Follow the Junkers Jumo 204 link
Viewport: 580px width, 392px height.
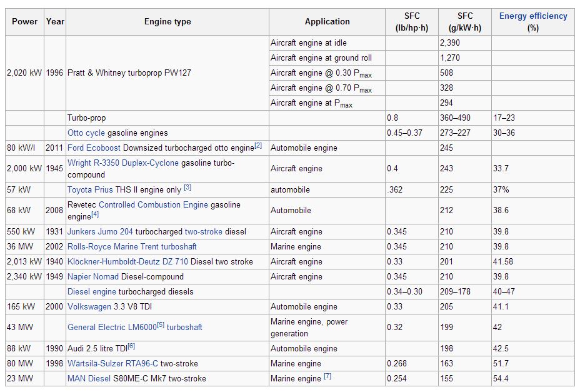[x=100, y=232]
